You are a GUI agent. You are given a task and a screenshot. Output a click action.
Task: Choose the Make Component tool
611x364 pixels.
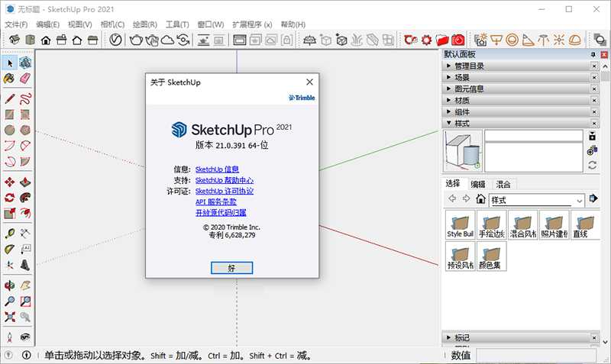click(x=25, y=63)
